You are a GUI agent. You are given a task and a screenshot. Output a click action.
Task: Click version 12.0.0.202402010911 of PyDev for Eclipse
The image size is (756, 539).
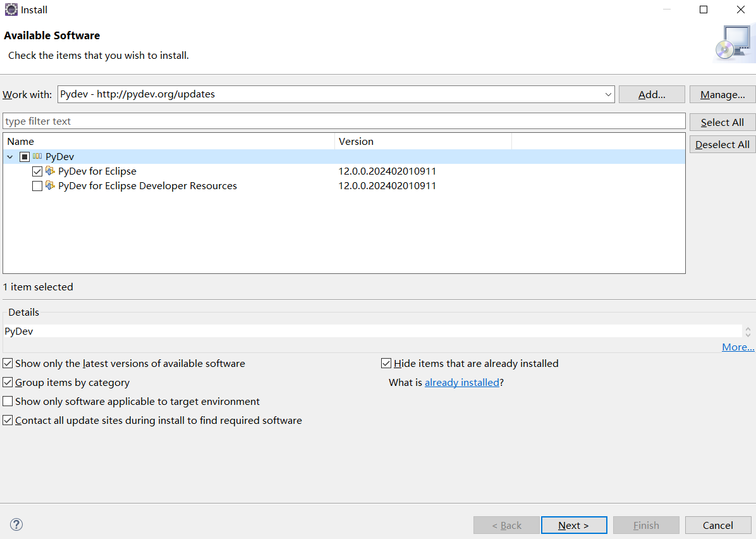tap(387, 171)
